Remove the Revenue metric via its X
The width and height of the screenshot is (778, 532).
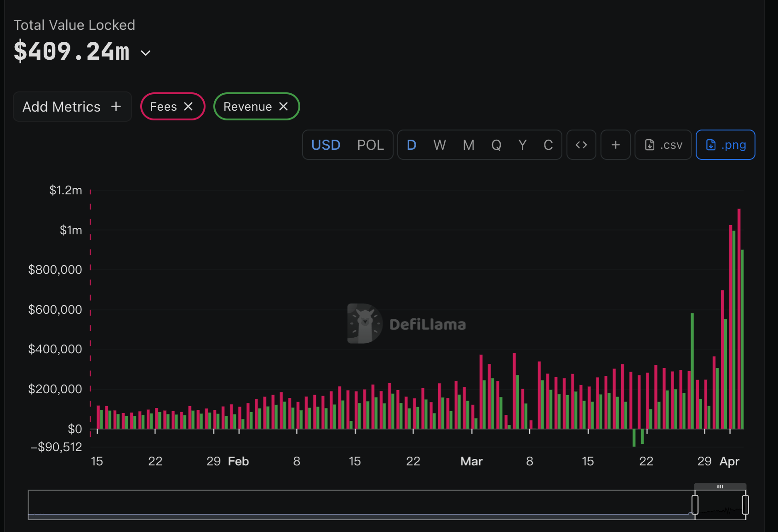(x=283, y=107)
